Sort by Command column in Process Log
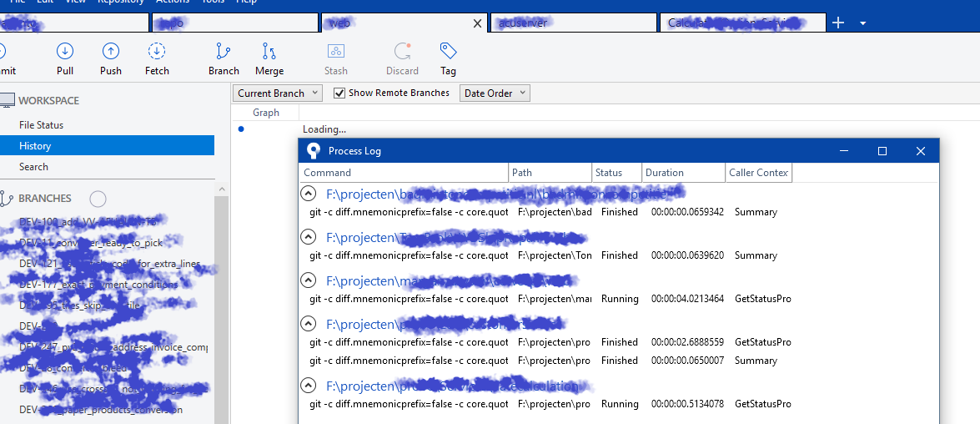This screenshot has height=424, width=980. 405,173
